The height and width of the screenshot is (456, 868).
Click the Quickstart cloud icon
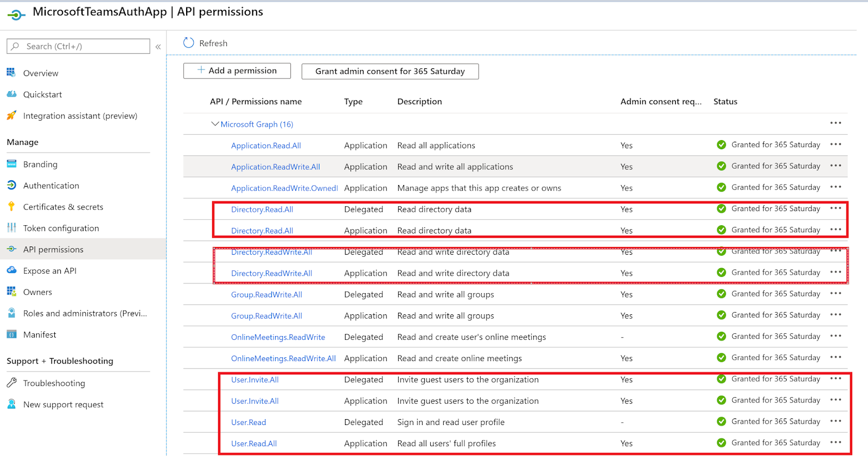click(x=11, y=94)
